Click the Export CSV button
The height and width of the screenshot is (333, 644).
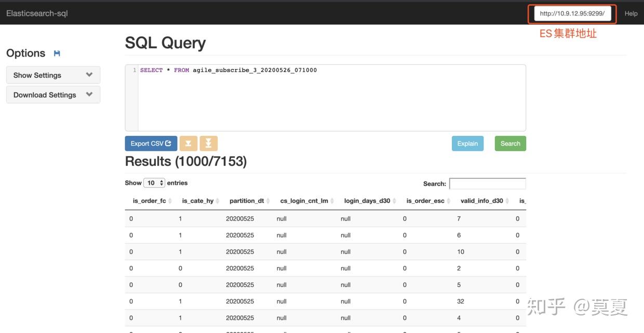(151, 144)
